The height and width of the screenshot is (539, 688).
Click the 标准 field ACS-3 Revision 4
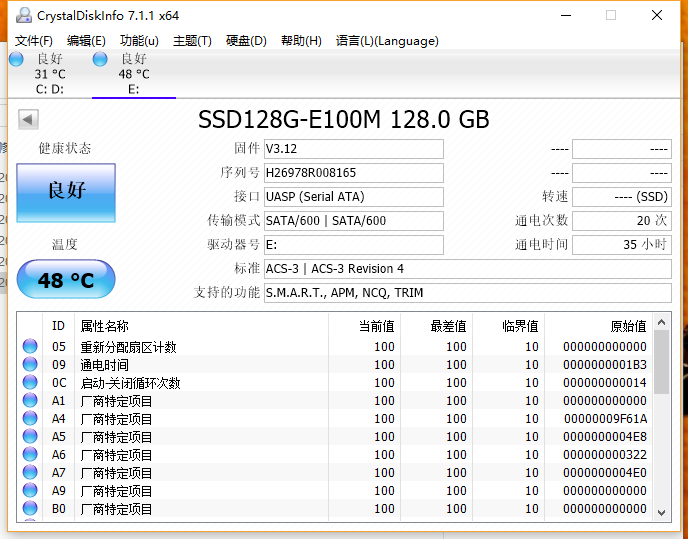point(468,269)
